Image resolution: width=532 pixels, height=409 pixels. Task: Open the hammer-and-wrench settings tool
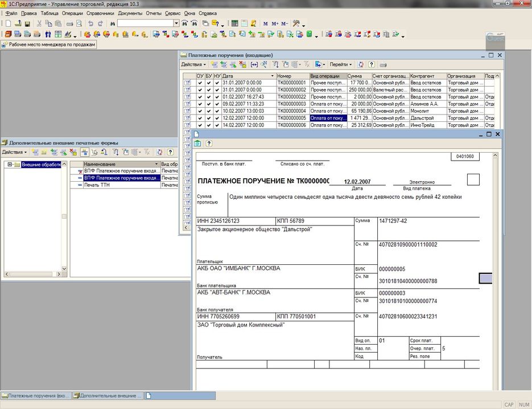click(296, 23)
